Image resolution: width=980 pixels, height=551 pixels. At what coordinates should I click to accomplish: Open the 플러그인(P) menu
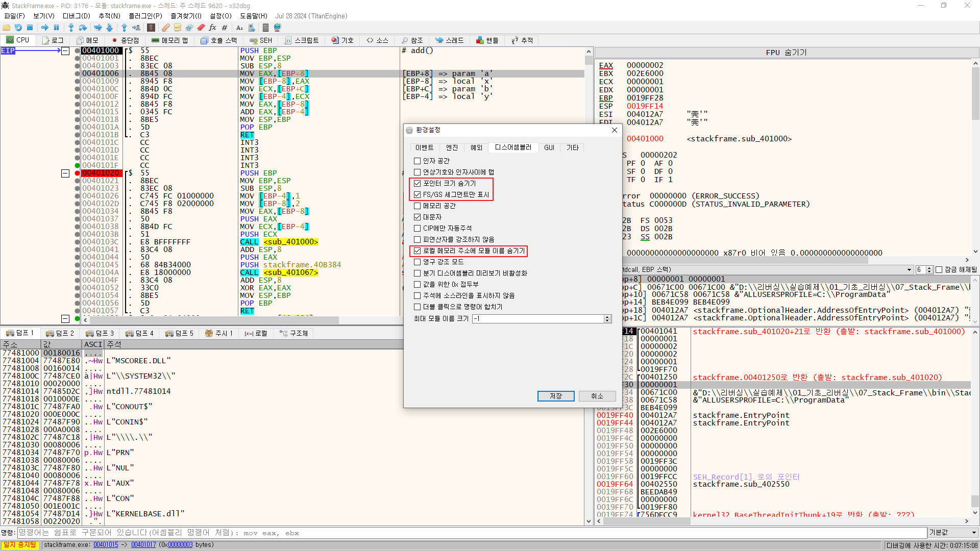(x=145, y=16)
